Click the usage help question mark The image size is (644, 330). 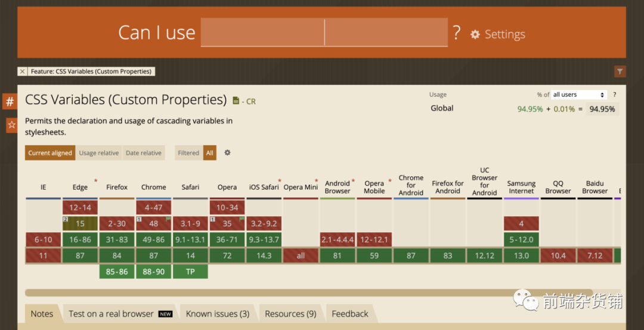click(614, 94)
